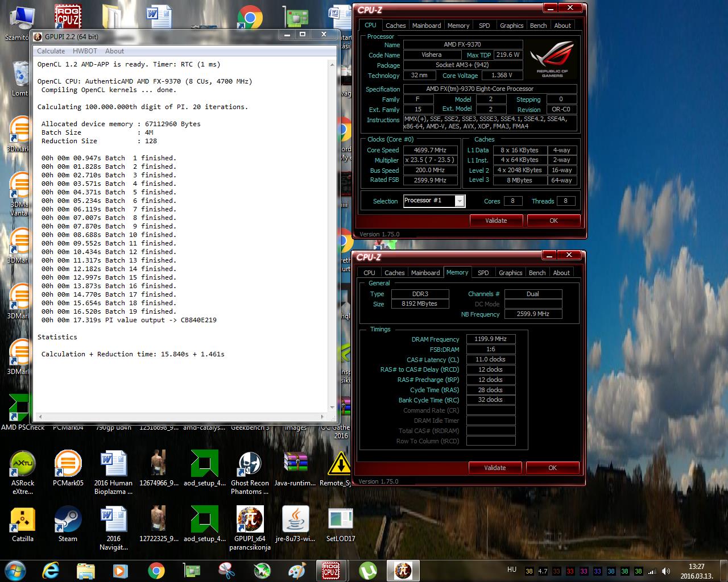728x582 pixels.
Task: Select the PCMark05 desktop shortcut
Action: (x=68, y=468)
